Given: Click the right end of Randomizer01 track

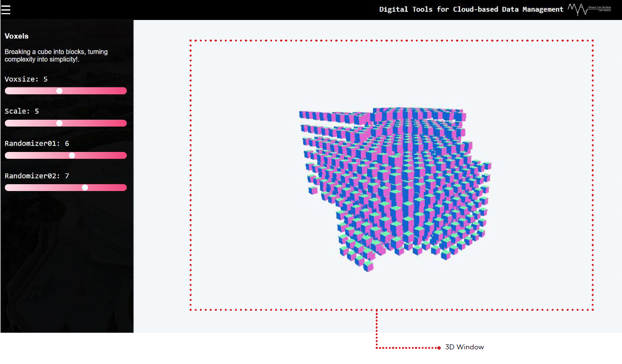Looking at the screenshot, I should (x=125, y=155).
